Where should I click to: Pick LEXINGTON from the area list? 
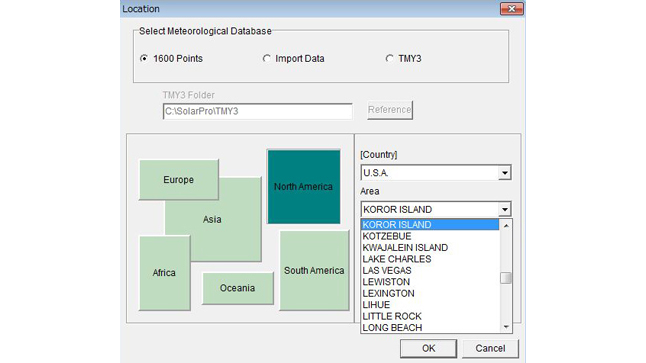(430, 293)
